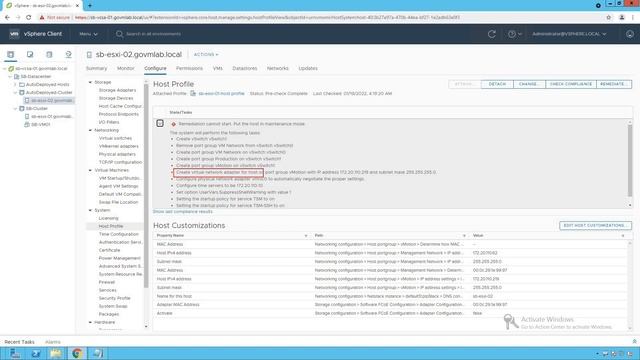Click the refresh icon in the vSphere header
The height and width of the screenshot is (360, 640).
click(x=492, y=34)
